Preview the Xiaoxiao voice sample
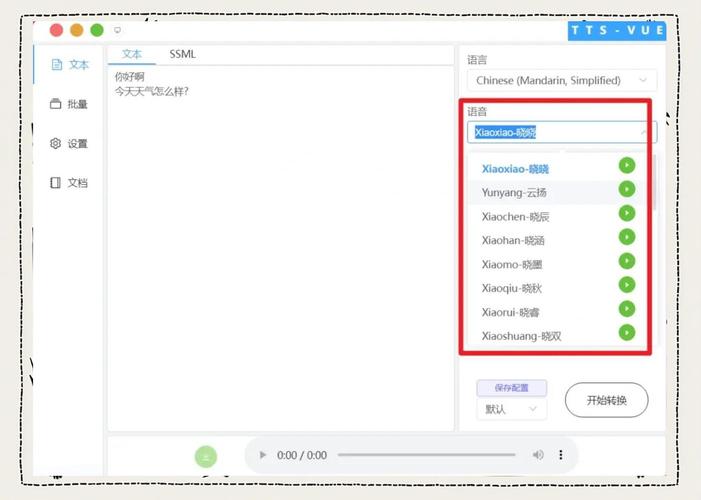The height and width of the screenshot is (500, 701). 627,165
